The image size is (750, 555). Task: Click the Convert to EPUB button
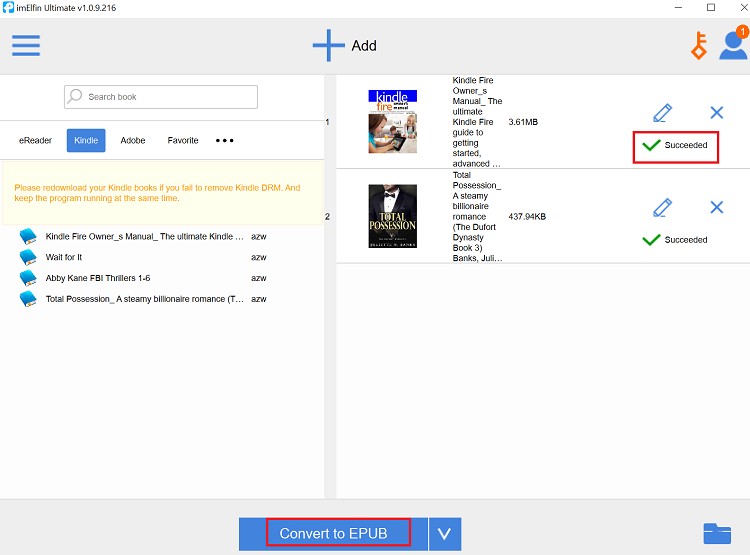333,534
